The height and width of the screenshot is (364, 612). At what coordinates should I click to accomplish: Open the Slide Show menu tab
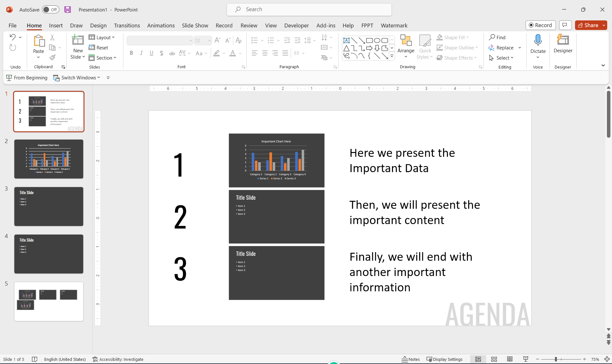point(194,25)
